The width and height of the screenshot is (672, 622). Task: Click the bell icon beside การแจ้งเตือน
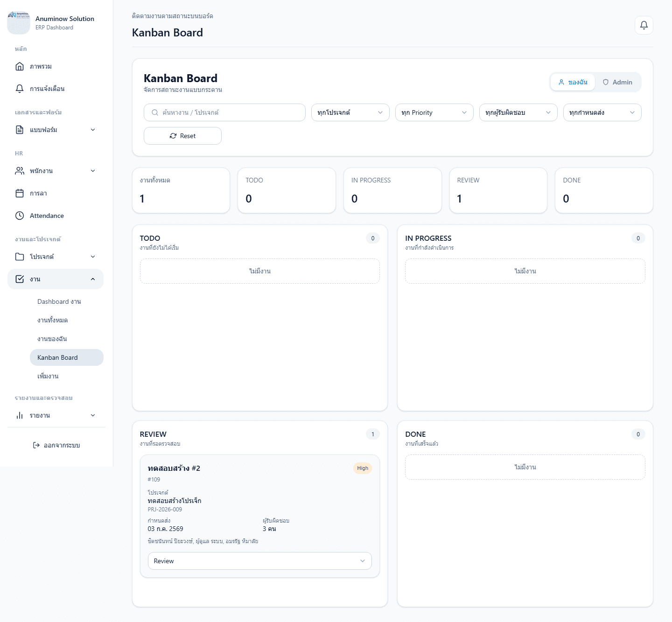[x=20, y=89]
